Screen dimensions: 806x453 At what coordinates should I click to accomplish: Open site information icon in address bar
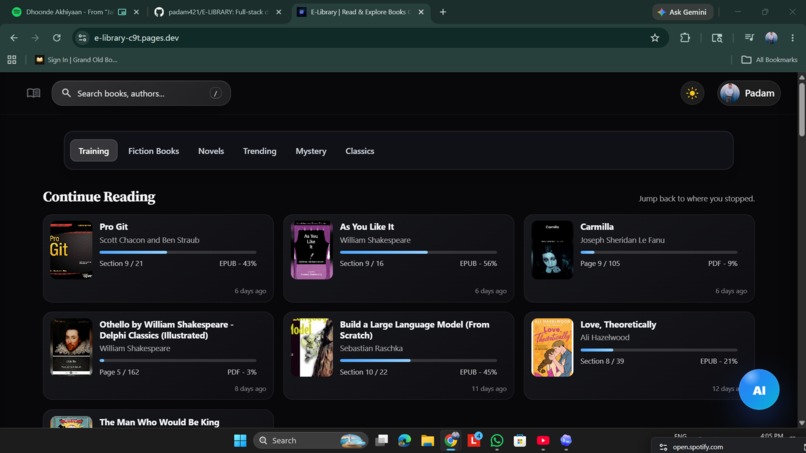[x=82, y=38]
